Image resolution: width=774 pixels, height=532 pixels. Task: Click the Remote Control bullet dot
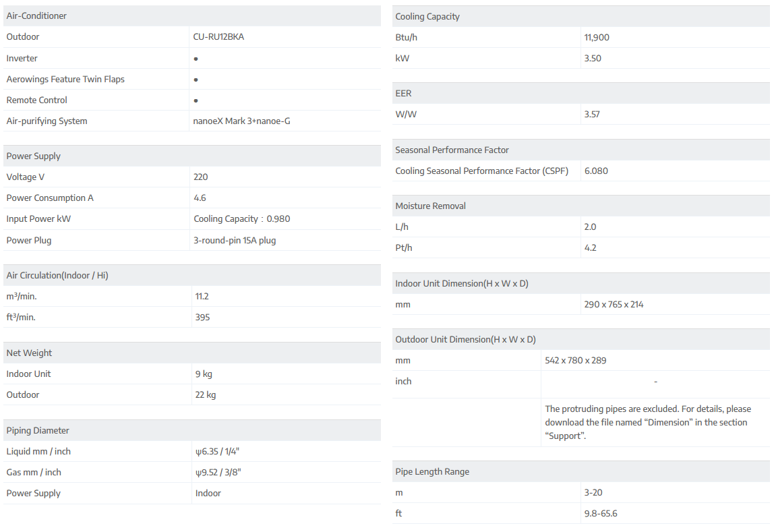[196, 100]
